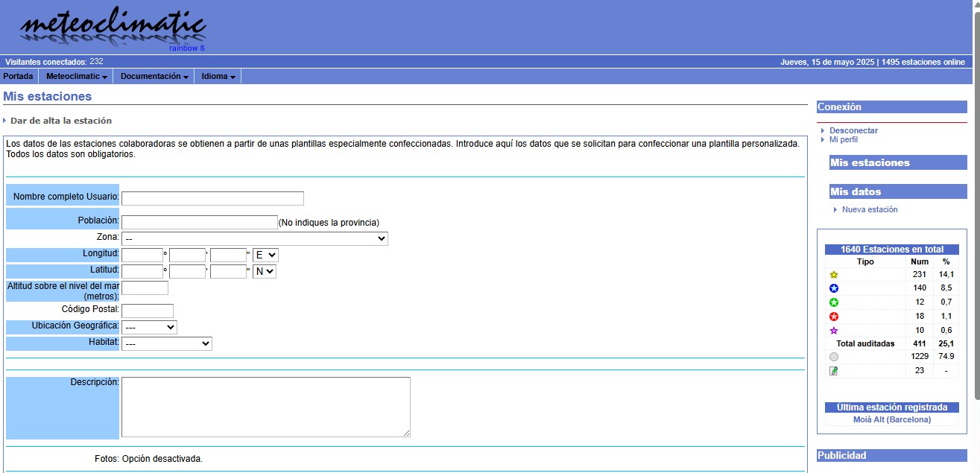Image resolution: width=980 pixels, height=473 pixels.
Task: Go to the Portada menu item
Action: [18, 77]
